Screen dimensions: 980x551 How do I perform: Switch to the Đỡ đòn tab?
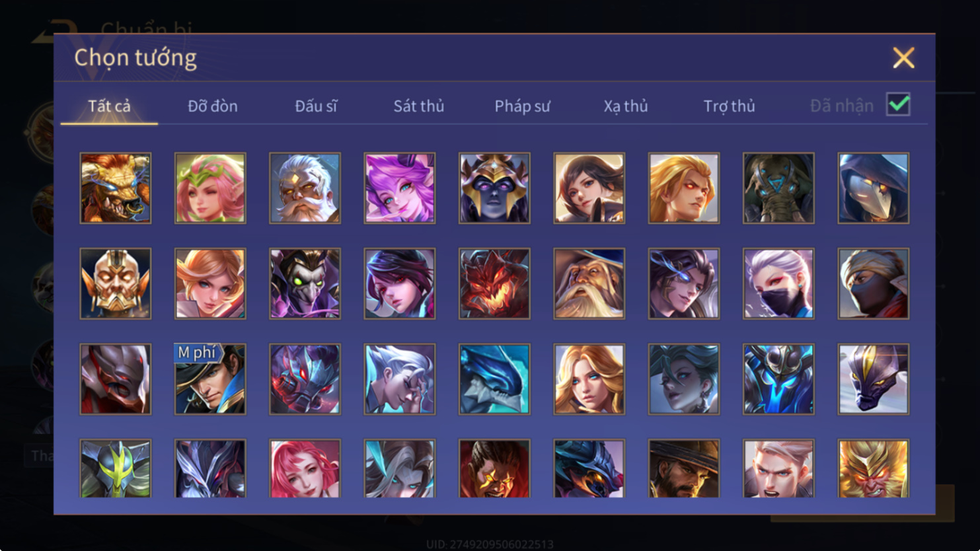tap(212, 106)
